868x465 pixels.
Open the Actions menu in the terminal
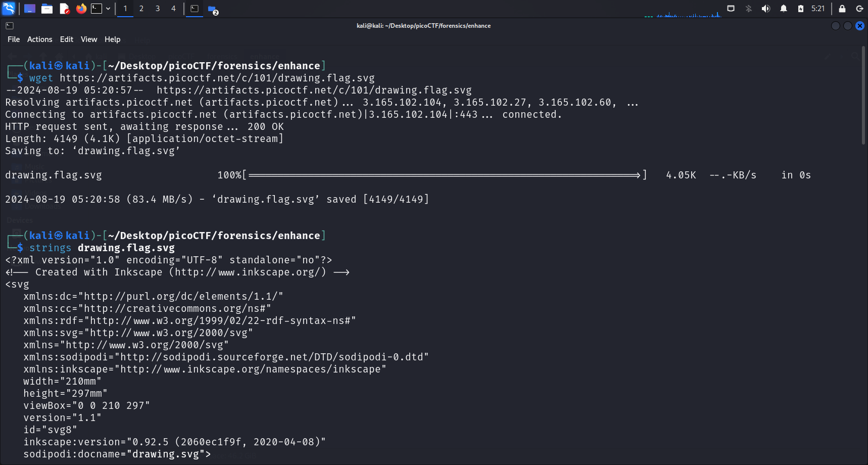tap(39, 39)
